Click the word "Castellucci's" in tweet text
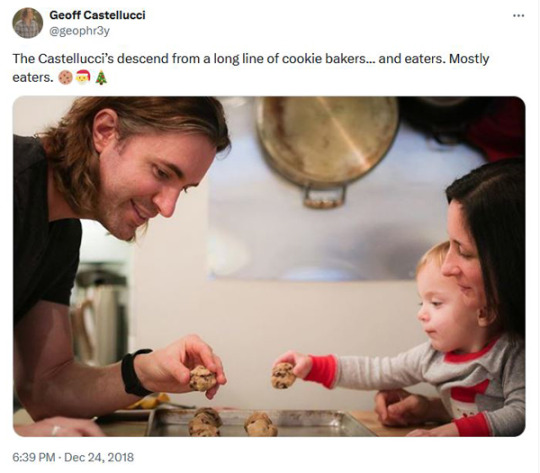The height and width of the screenshot is (473, 540). click(x=76, y=59)
